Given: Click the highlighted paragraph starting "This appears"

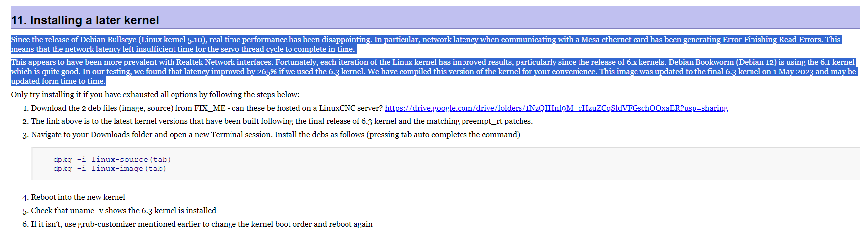Looking at the screenshot, I should 434,72.
